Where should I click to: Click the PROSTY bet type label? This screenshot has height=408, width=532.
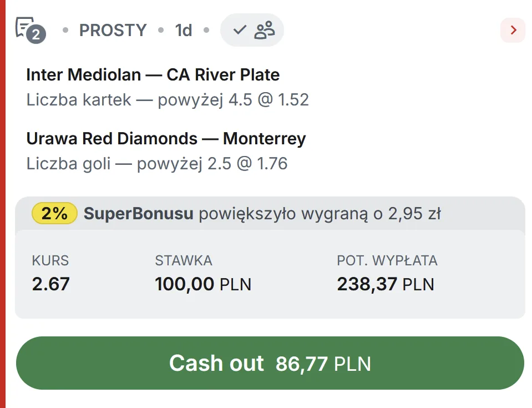pos(113,30)
